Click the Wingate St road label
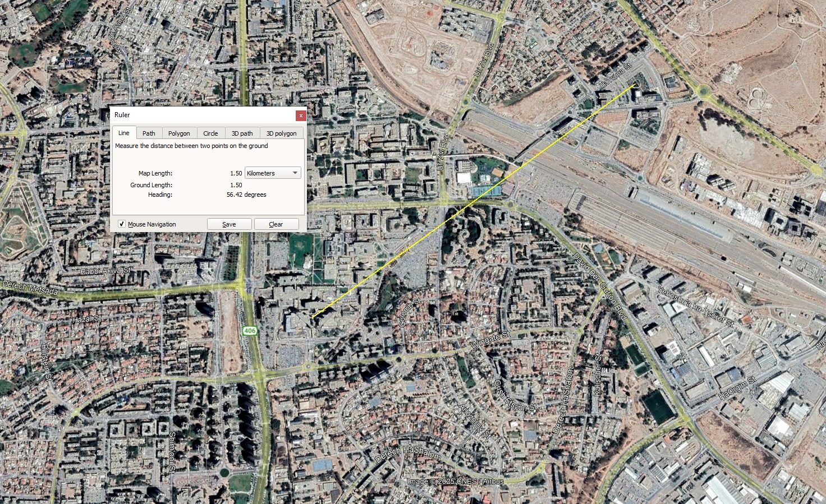The image size is (826, 504). pyautogui.click(x=489, y=340)
